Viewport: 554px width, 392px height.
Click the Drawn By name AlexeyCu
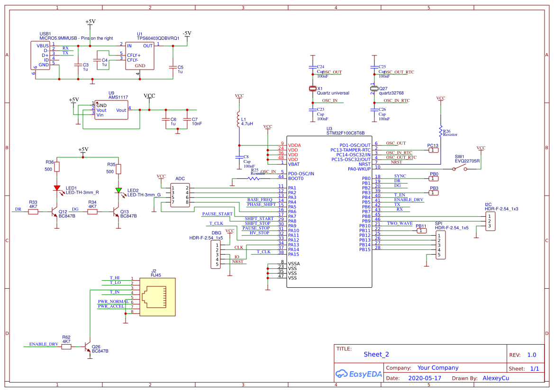[x=496, y=378]
